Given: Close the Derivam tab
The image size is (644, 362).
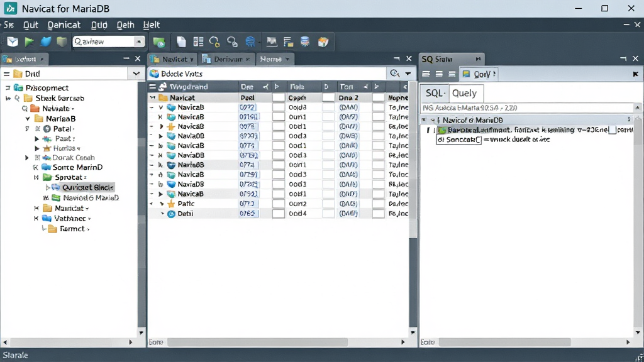Looking at the screenshot, I should tap(248, 59).
